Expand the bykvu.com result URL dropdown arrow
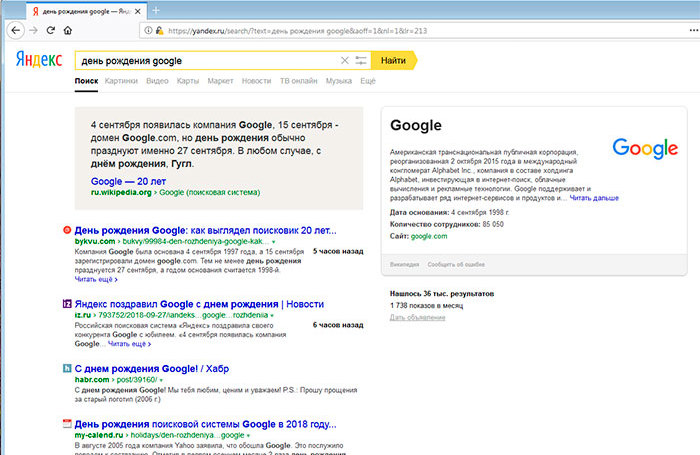 pos(273,242)
